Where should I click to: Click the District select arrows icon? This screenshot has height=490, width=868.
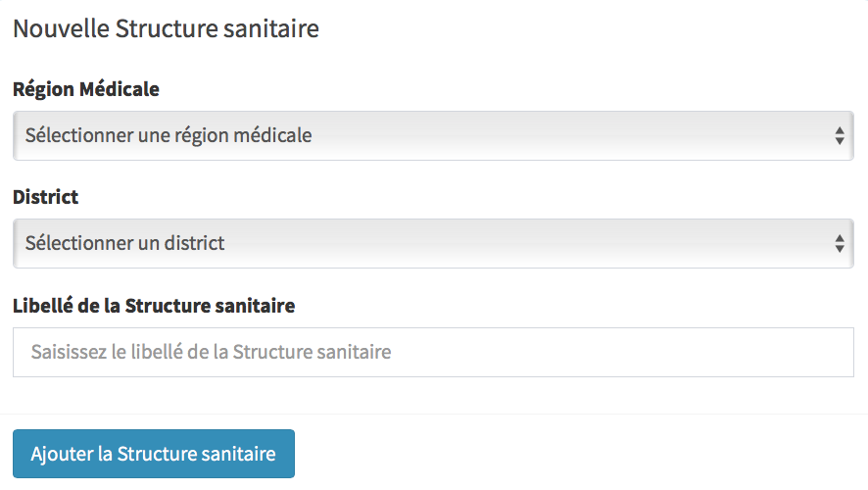[840, 243]
